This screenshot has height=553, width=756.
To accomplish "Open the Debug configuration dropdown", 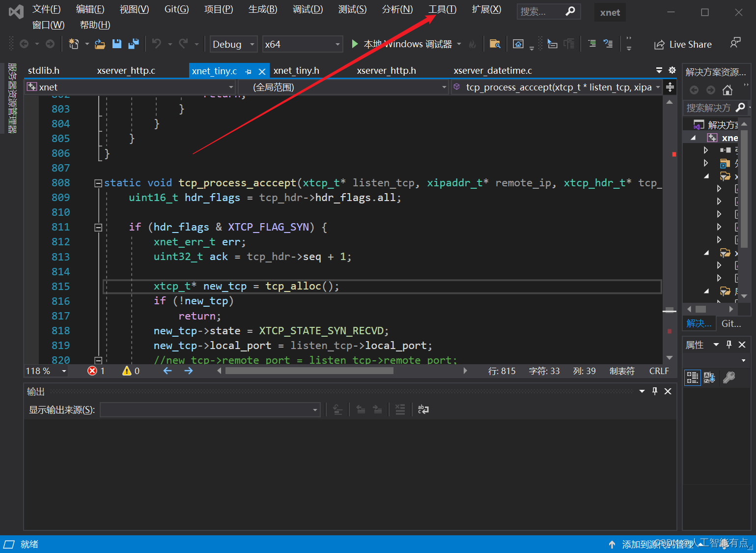I will pos(233,44).
